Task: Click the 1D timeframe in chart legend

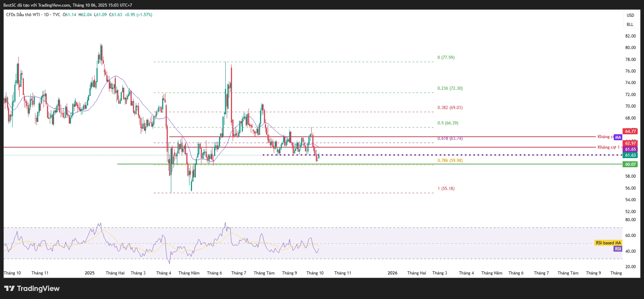Action: 46,15
